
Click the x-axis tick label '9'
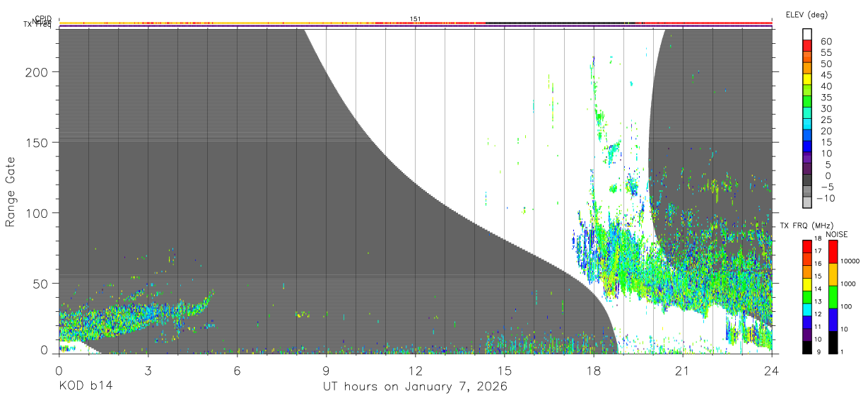[x=326, y=370]
